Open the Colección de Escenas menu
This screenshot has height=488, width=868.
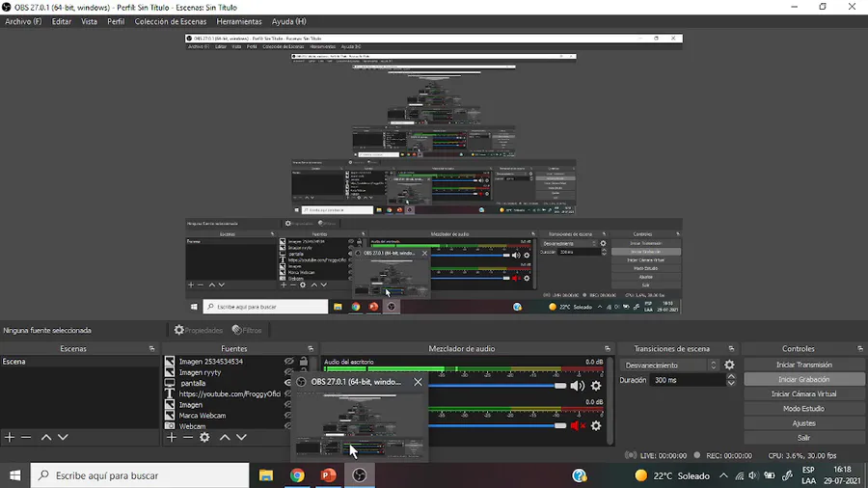click(x=171, y=21)
